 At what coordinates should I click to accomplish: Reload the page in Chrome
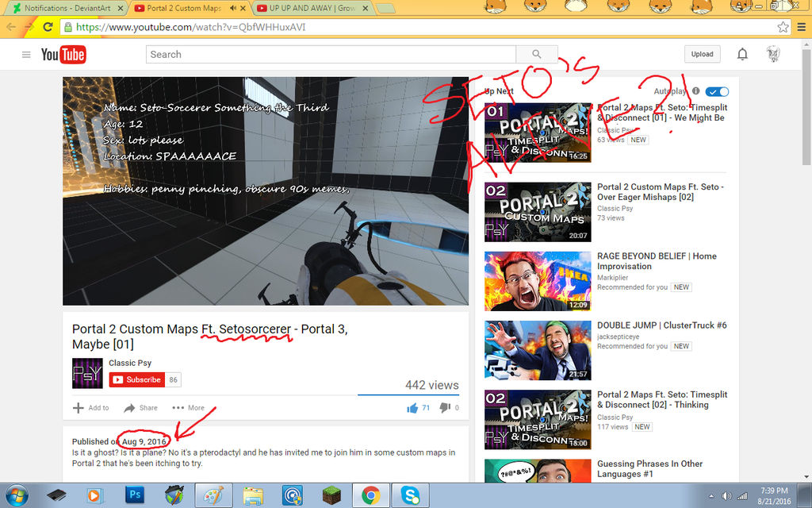tap(48, 27)
